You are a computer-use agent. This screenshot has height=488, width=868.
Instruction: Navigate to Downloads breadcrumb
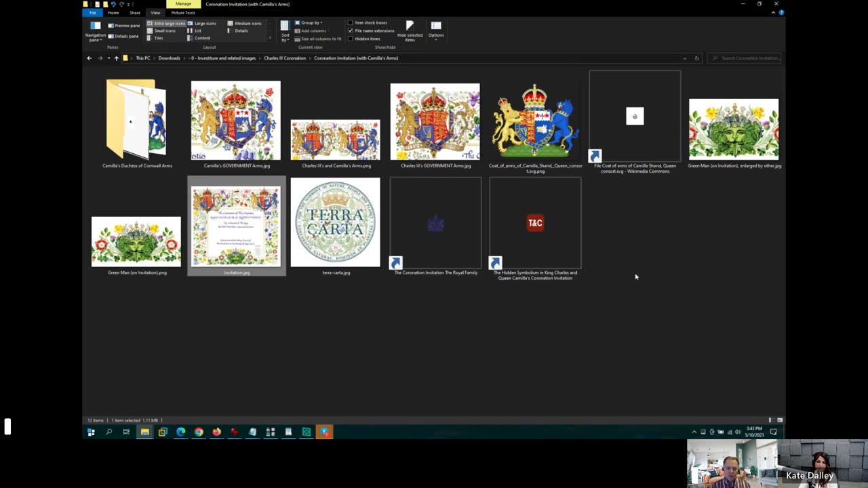click(x=170, y=58)
